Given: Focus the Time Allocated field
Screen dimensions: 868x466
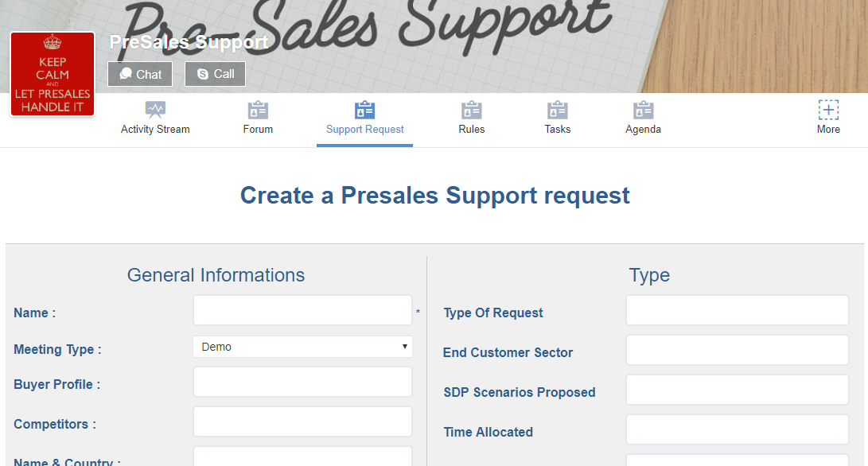Looking at the screenshot, I should tap(738, 429).
